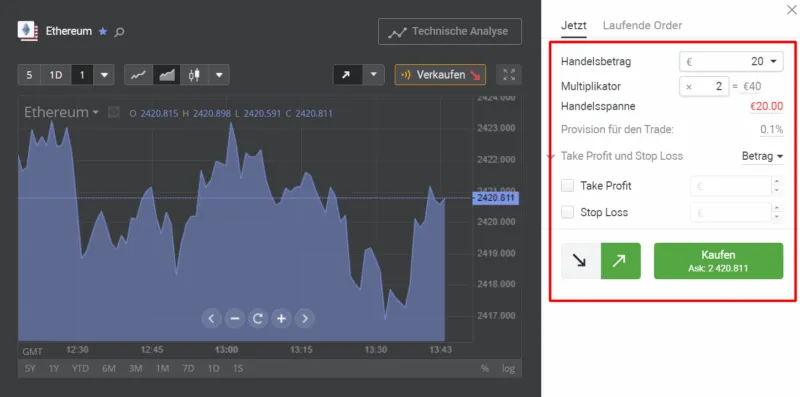Switch to line chart type icon

(x=138, y=75)
